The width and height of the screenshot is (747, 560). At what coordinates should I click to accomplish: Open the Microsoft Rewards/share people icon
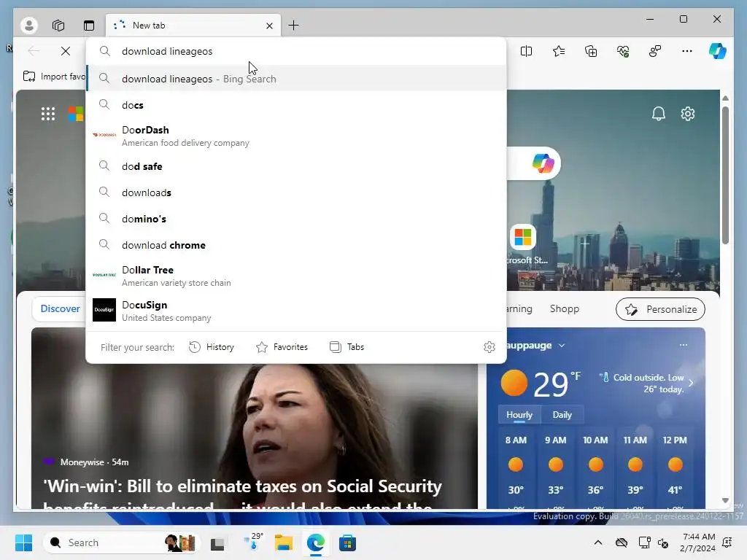pos(655,51)
